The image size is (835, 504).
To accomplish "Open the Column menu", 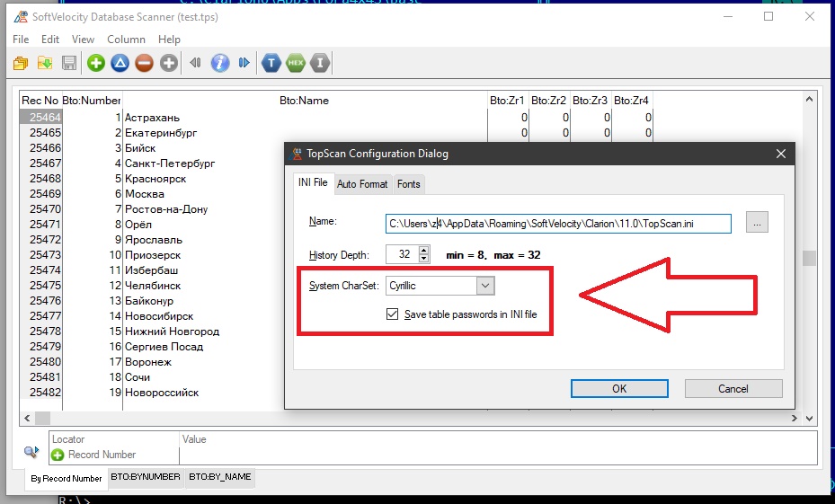I will [126, 40].
